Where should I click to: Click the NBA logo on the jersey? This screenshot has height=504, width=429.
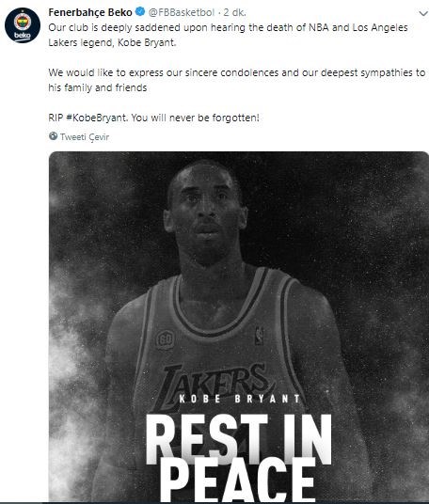pos(260,337)
